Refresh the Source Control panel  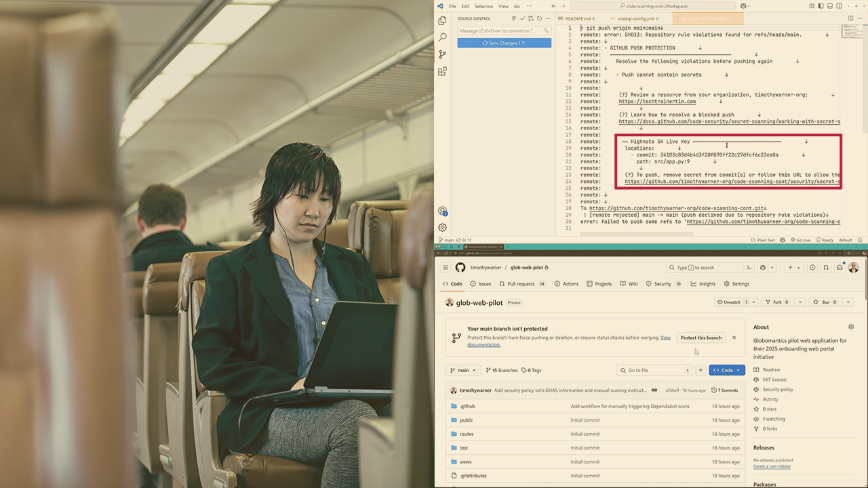(x=539, y=18)
